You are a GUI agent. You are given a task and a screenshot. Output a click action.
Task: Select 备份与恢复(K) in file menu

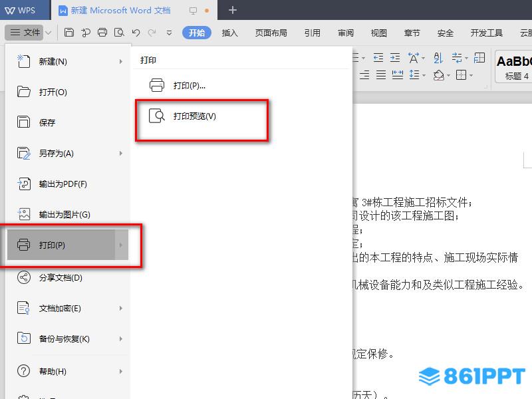click(x=68, y=338)
